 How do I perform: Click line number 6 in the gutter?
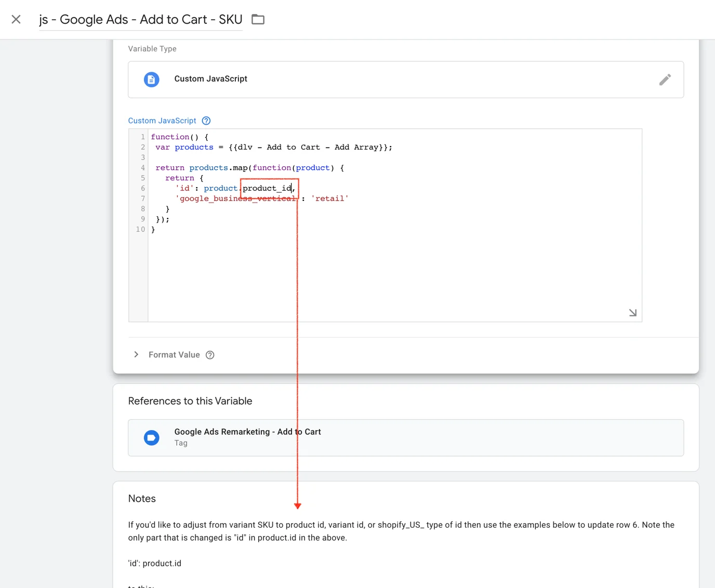coord(142,188)
